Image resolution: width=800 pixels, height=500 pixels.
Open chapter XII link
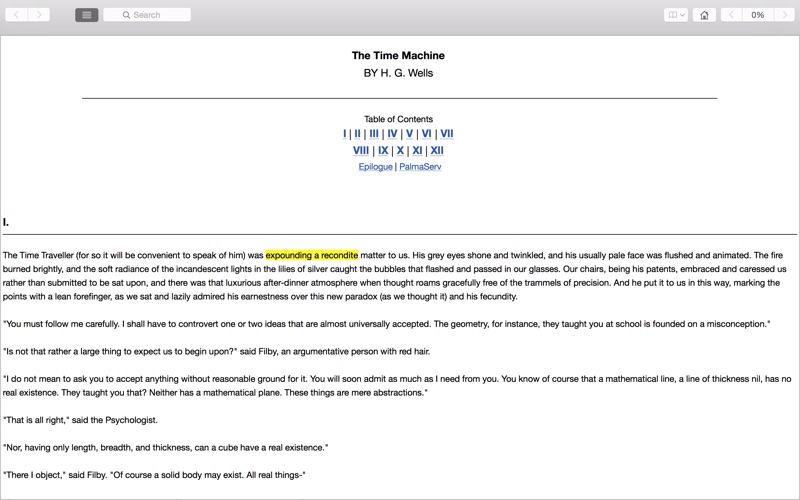437,151
